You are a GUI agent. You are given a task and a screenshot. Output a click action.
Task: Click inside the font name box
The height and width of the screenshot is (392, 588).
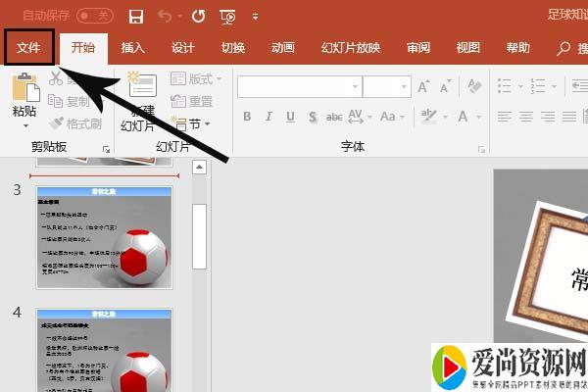click(x=292, y=86)
